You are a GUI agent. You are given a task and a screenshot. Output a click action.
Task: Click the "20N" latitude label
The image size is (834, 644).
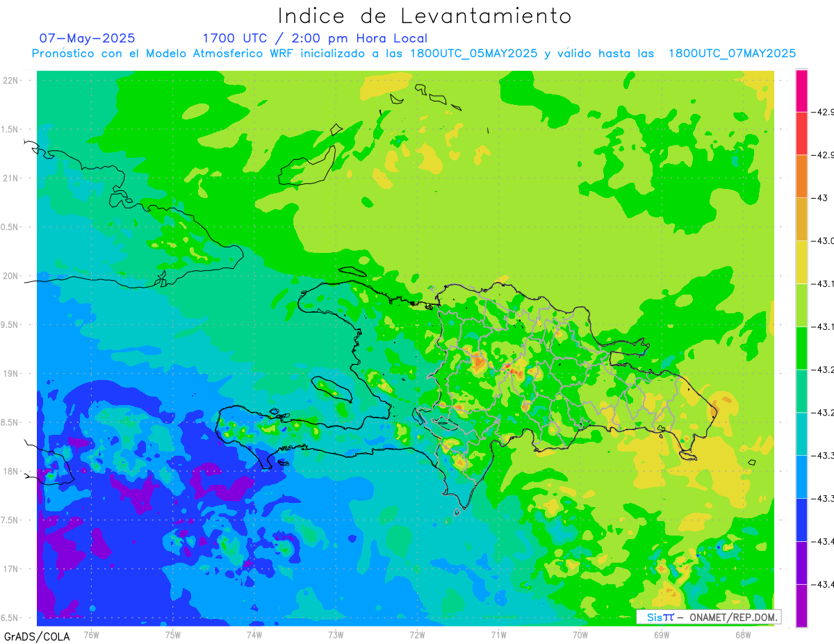coord(10,276)
